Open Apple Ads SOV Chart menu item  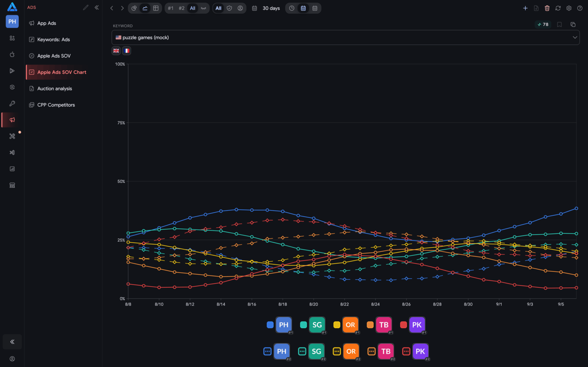(x=63, y=72)
